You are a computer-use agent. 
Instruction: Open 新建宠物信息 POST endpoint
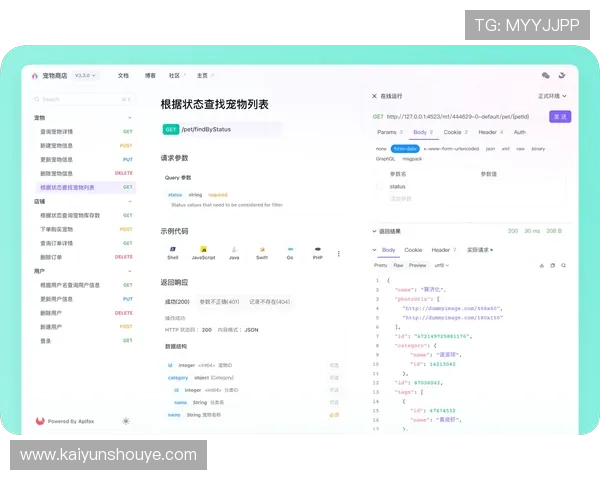[x=86, y=145]
